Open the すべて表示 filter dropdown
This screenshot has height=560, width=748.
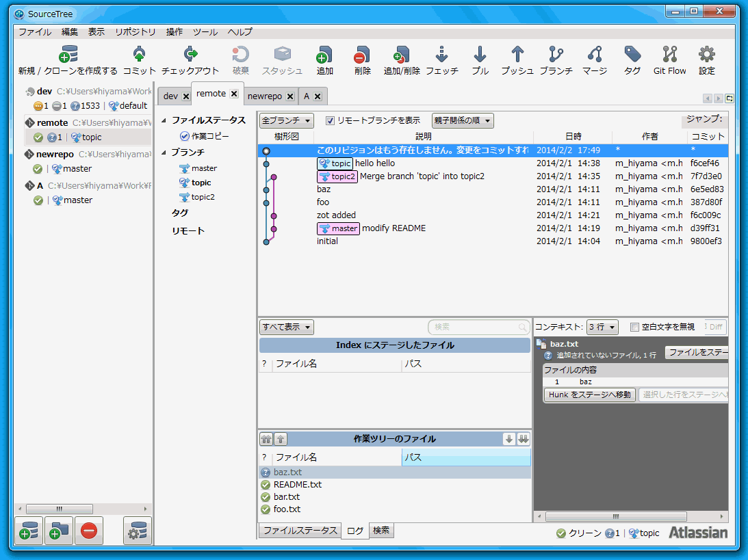(286, 327)
